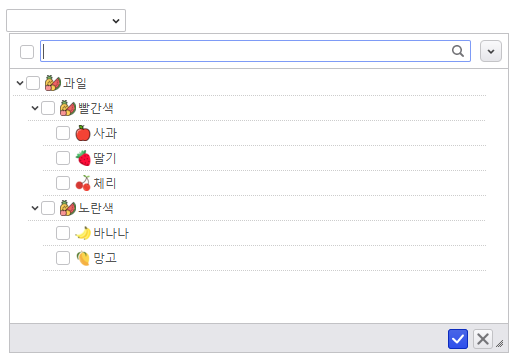This screenshot has width=525, height=360.
Task: Confirm selection with the blue checkmark button
Action: pos(458,339)
